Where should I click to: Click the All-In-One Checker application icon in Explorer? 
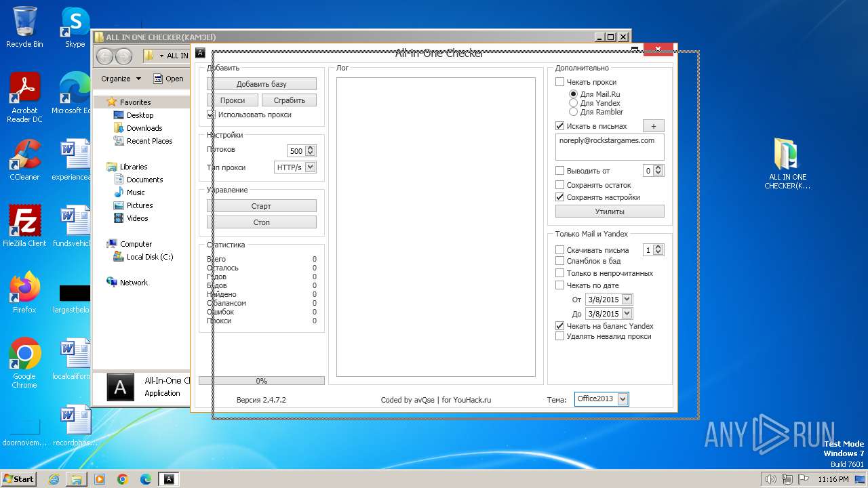120,387
